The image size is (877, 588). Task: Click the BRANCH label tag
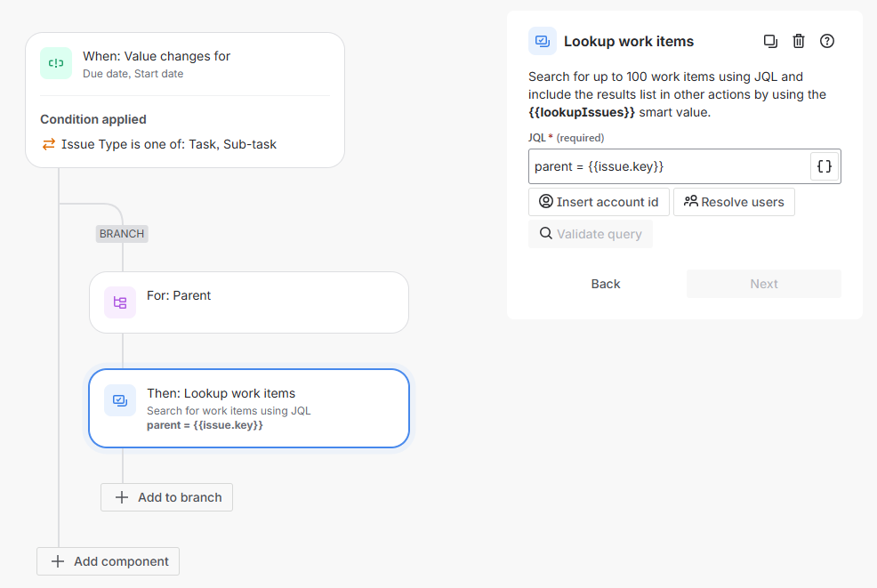point(122,234)
